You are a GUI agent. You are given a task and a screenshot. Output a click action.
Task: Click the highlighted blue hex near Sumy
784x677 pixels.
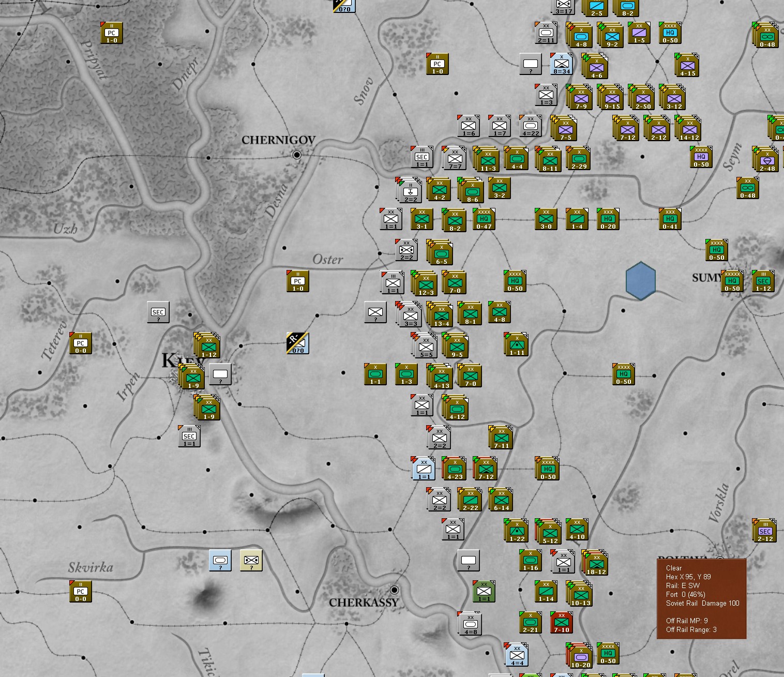pyautogui.click(x=641, y=281)
